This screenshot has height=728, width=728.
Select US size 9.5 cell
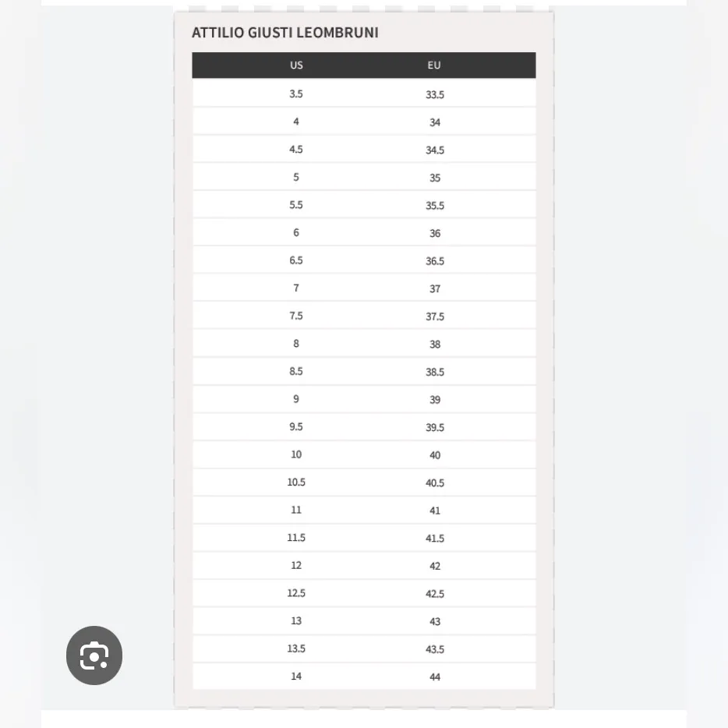pos(296,426)
